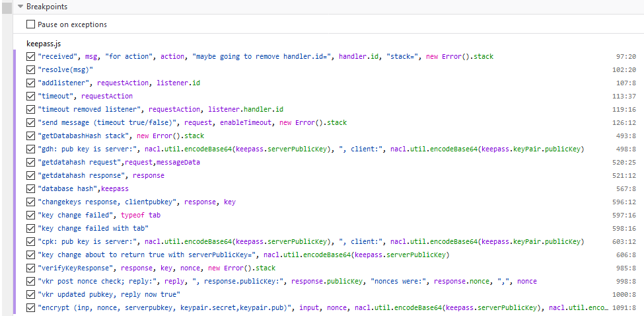Click line location 107:8
Image resolution: width=644 pixels, height=316 pixels.
pyautogui.click(x=626, y=83)
